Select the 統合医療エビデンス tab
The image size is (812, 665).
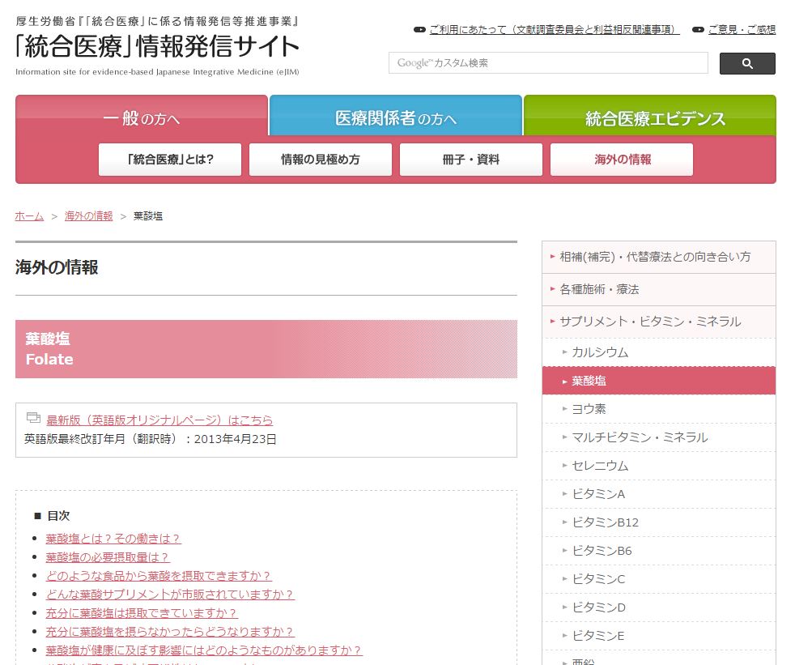649,118
